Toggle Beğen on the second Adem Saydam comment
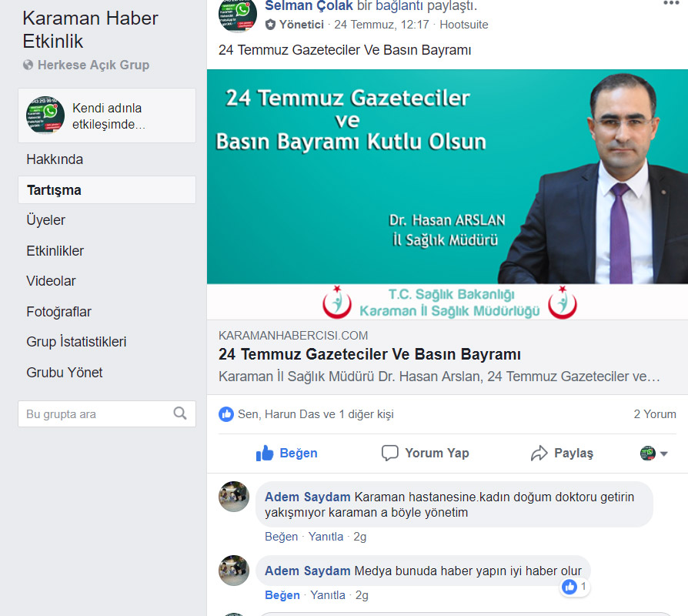Viewport: 688px width, 616px height. [x=282, y=595]
